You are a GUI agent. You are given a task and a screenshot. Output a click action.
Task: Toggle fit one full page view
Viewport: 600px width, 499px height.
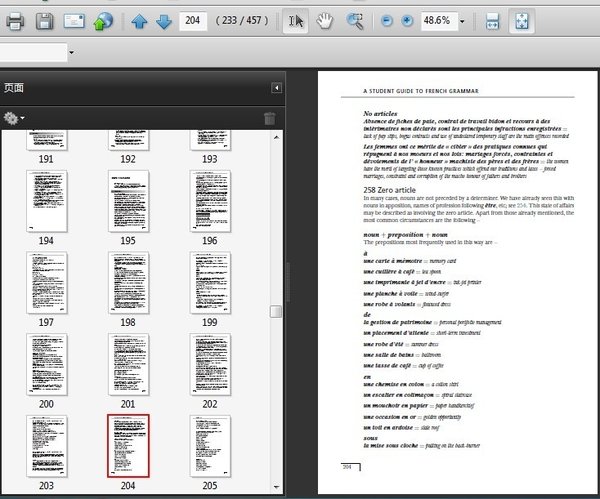tap(521, 20)
